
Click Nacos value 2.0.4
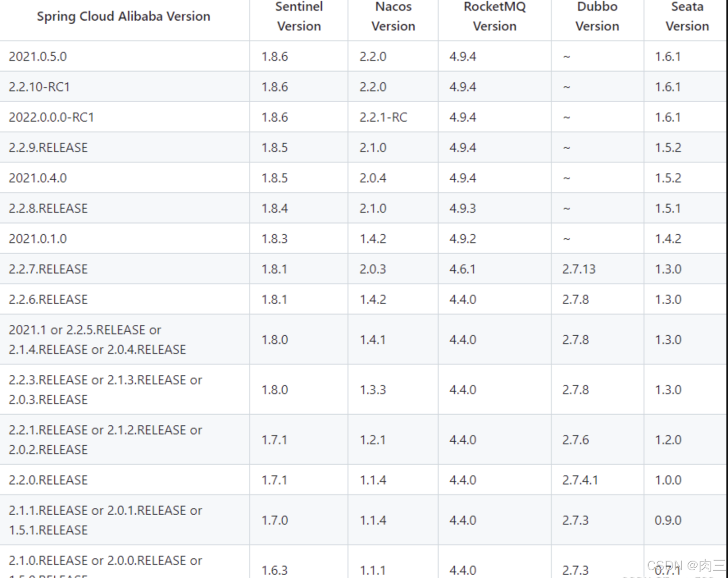(x=373, y=178)
